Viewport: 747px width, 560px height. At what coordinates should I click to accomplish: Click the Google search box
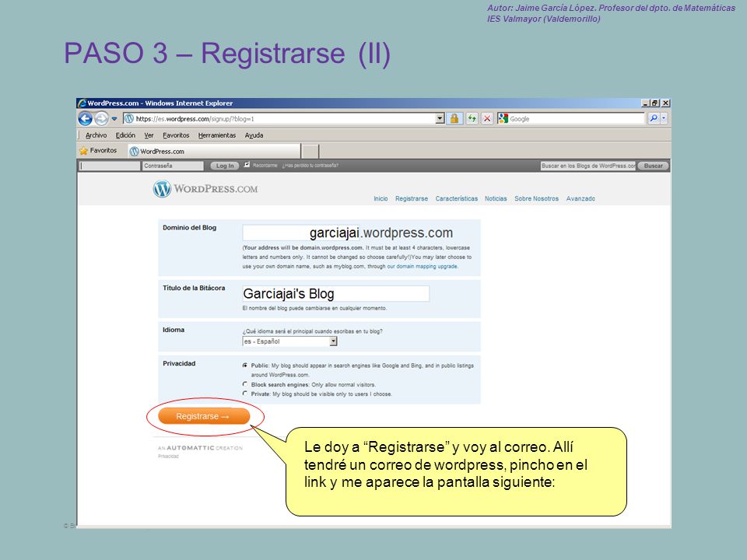click(x=576, y=118)
